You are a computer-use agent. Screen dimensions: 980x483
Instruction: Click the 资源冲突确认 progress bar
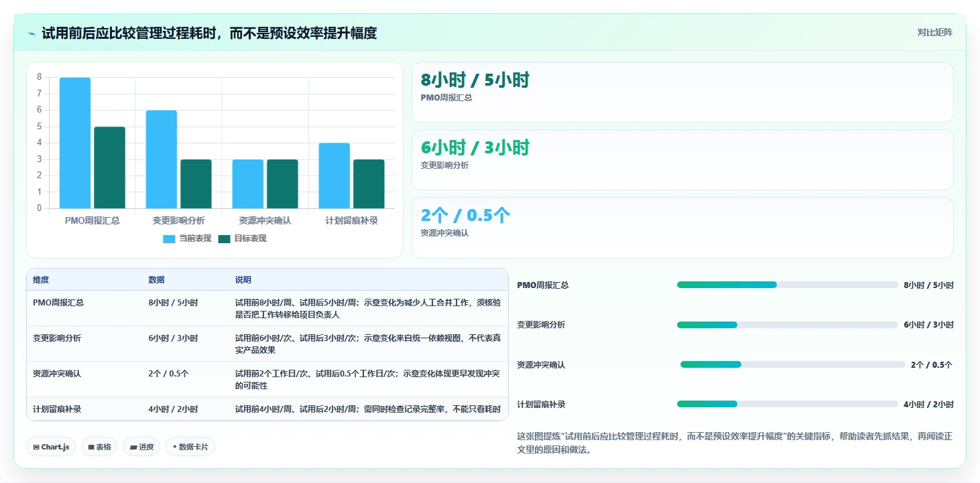point(793,364)
